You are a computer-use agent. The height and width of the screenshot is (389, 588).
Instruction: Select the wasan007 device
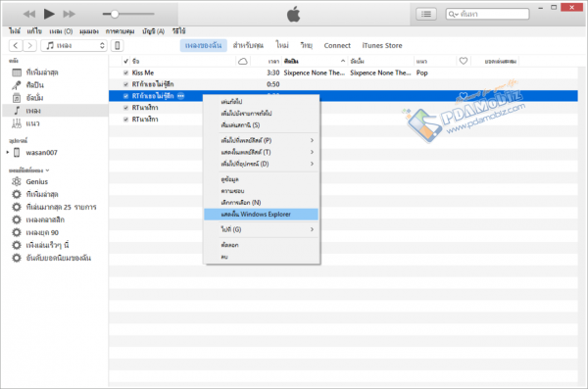41,153
